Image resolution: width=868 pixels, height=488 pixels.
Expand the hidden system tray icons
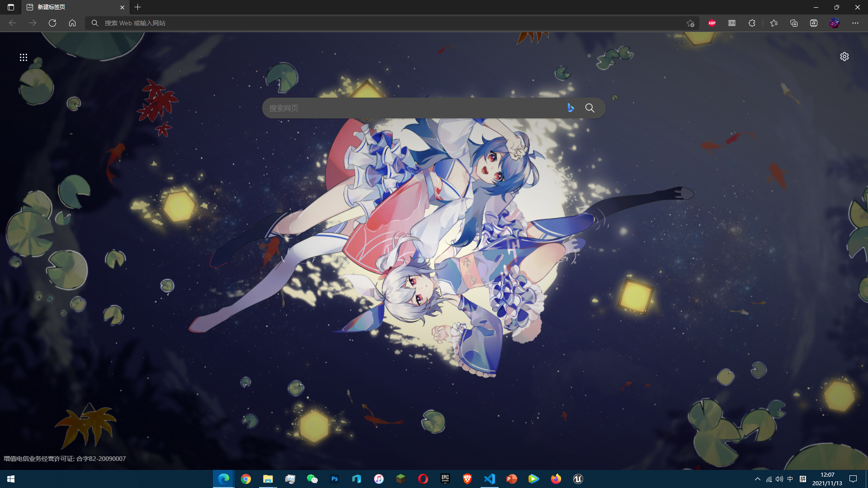pyautogui.click(x=758, y=479)
